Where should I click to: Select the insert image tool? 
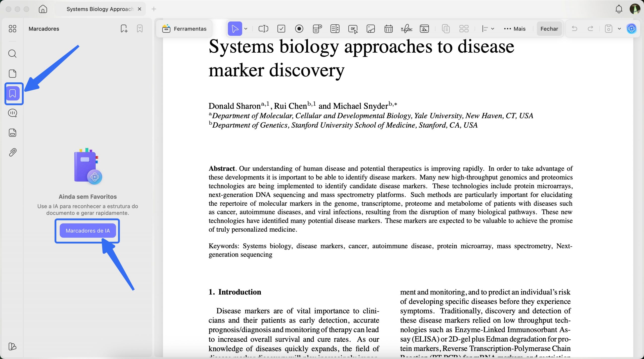[371, 28]
